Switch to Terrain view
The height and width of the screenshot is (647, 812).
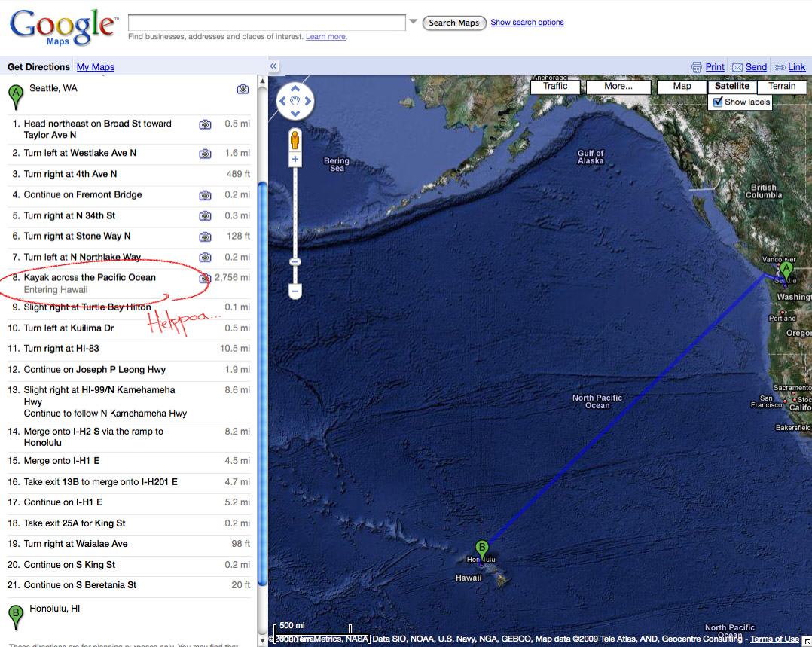click(x=782, y=87)
